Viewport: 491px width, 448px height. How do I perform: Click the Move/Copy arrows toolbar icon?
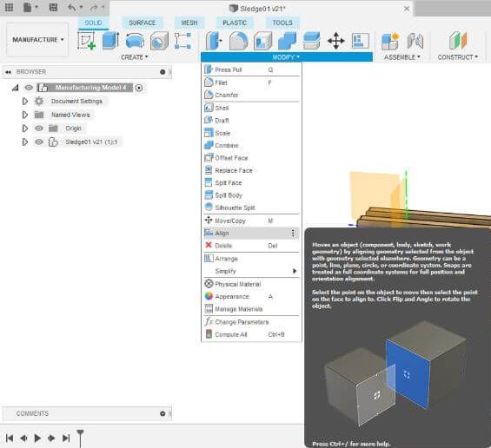(335, 41)
